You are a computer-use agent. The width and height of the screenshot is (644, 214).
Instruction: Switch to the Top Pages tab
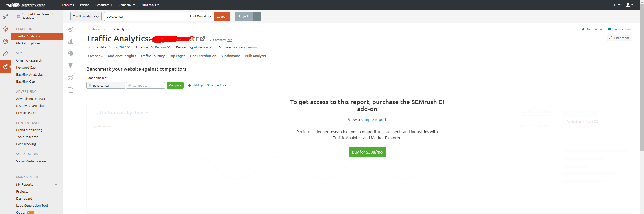177,56
